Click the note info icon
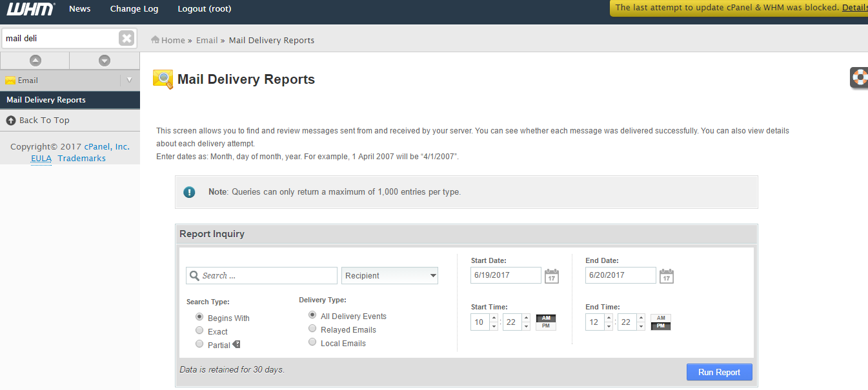 click(x=189, y=192)
